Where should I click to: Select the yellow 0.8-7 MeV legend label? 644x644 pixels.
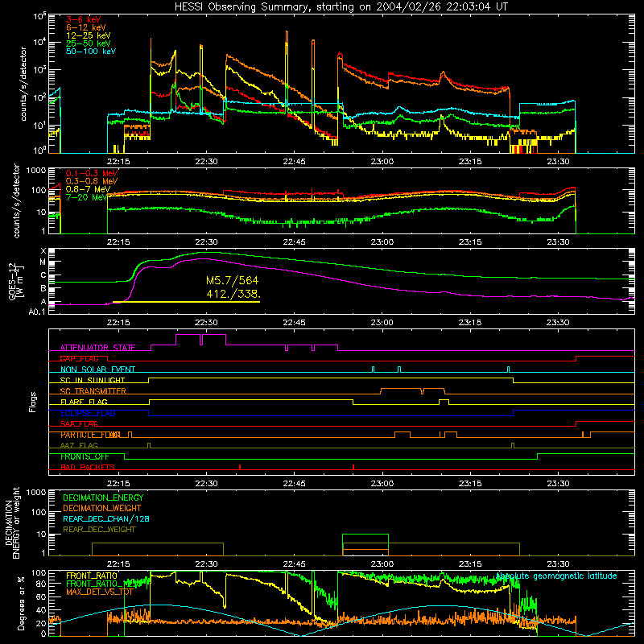tap(89, 189)
